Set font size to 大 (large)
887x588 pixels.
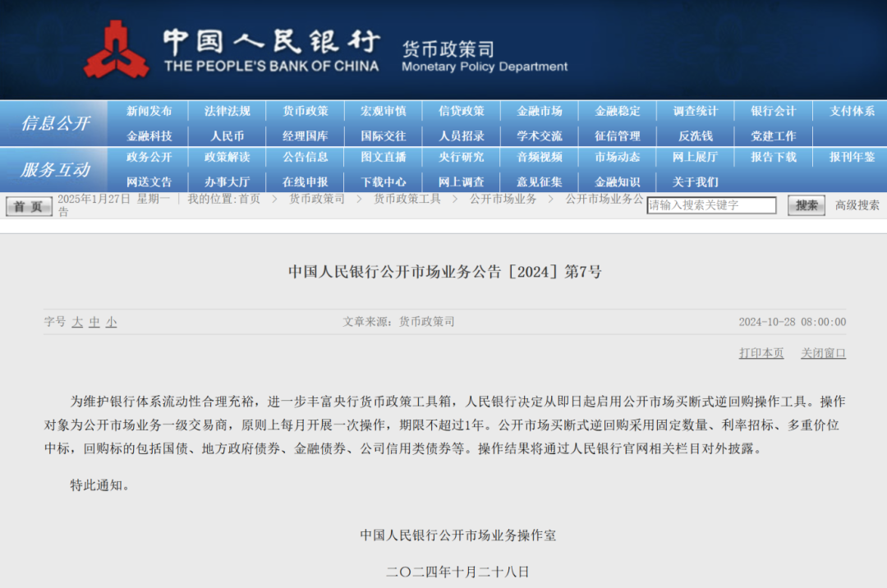point(77,322)
